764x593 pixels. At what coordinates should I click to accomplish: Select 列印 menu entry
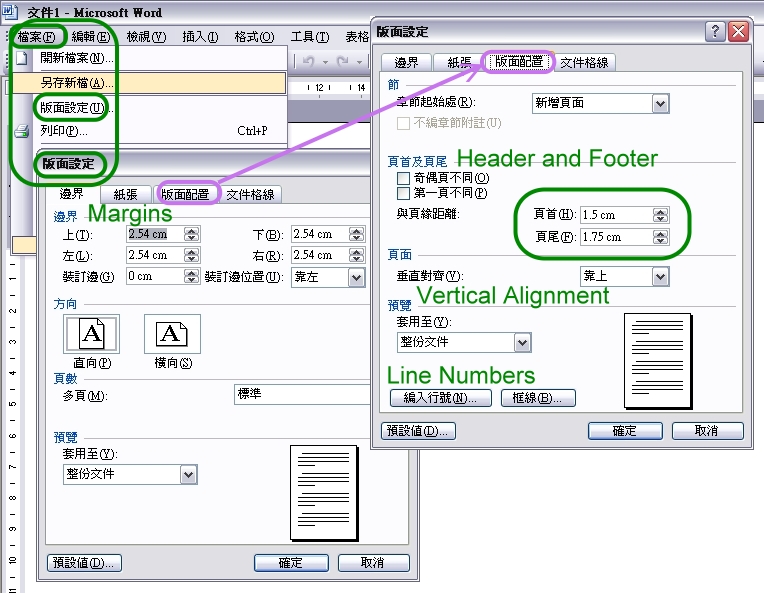coord(149,131)
